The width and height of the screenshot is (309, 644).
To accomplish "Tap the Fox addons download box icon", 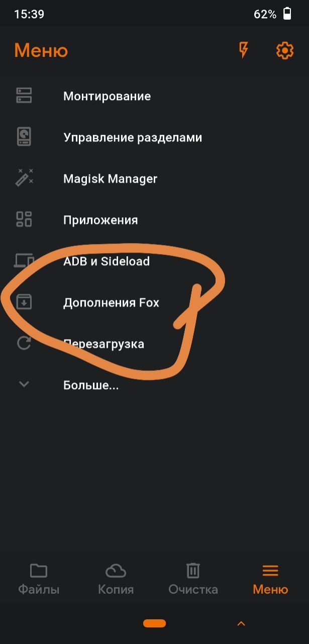I will pos(24,302).
